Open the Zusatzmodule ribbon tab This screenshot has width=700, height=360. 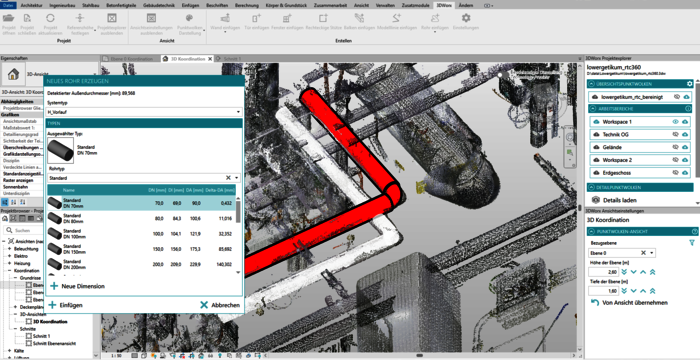coord(416,5)
